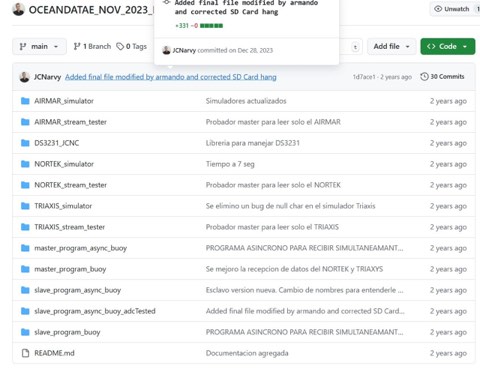Open the 0 Tags link
480x369 pixels.
[x=132, y=46]
